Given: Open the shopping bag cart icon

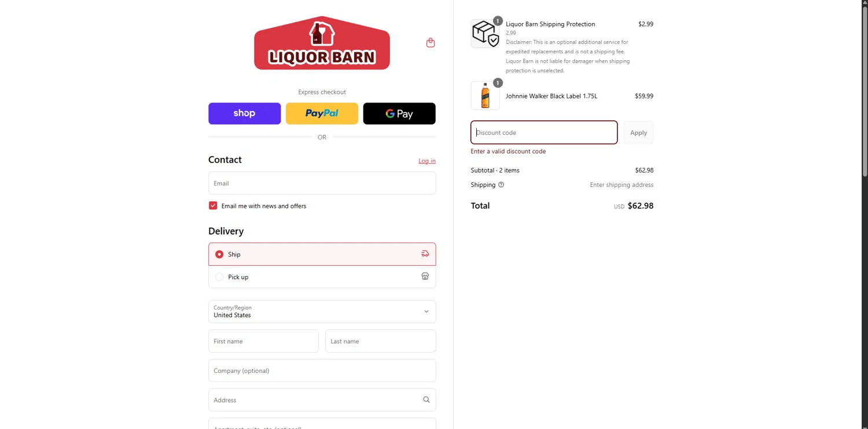Looking at the screenshot, I should click(x=431, y=43).
